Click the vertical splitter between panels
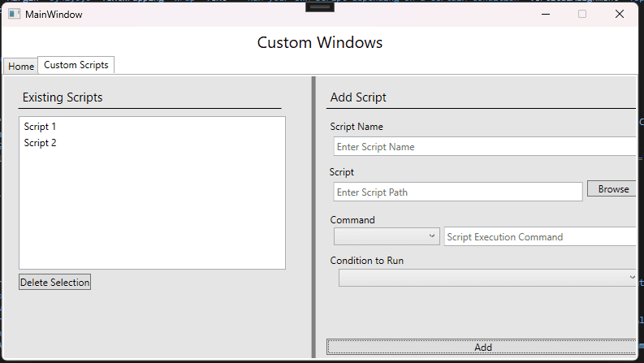The width and height of the screenshot is (644, 363). click(313, 216)
